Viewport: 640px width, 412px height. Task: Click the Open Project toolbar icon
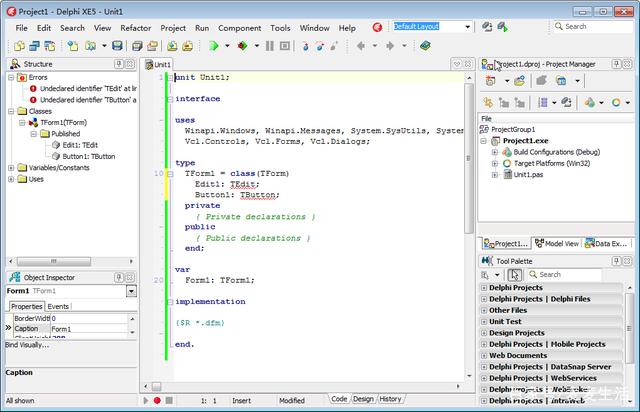(152, 46)
